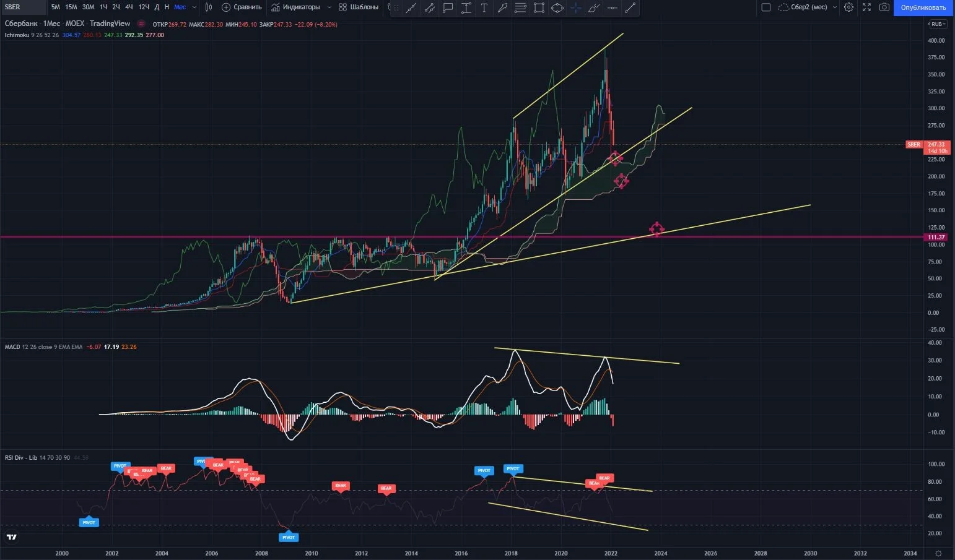
Task: Switch to weekly Н timeframe
Action: tap(167, 7)
